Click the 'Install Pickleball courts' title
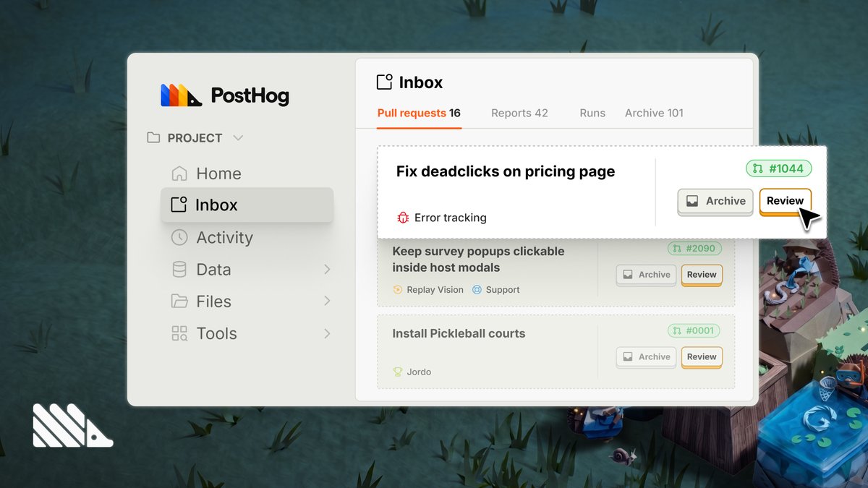The height and width of the screenshot is (488, 868). tap(459, 334)
